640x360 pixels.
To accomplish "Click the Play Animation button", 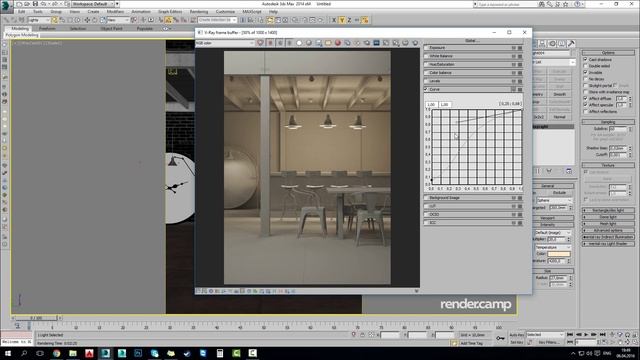I will tap(586, 335).
